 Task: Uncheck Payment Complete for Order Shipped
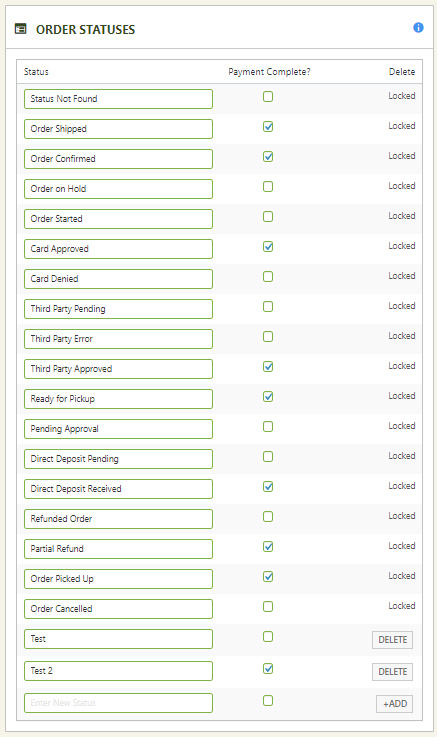click(x=268, y=127)
